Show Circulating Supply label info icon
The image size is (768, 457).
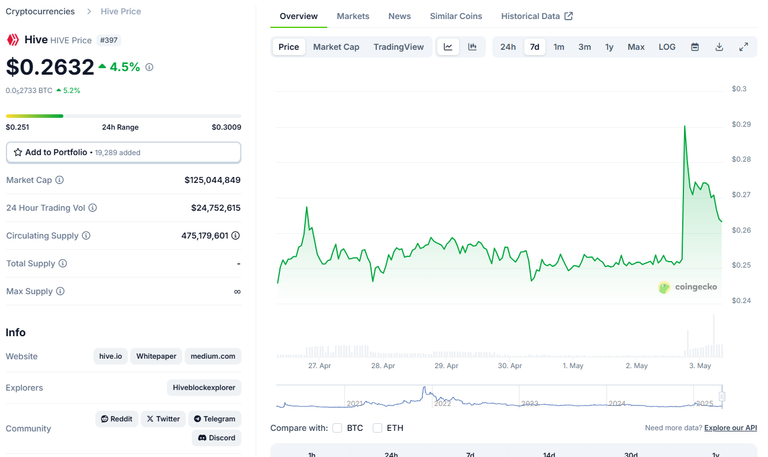pyautogui.click(x=86, y=236)
